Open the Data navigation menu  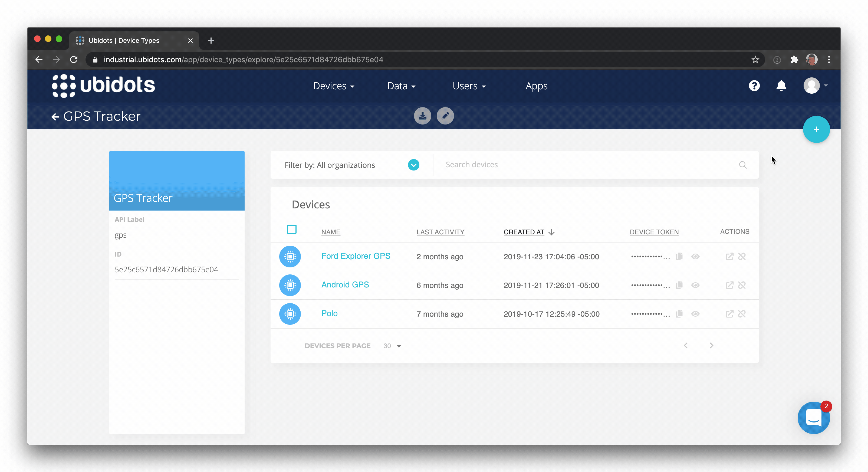pyautogui.click(x=401, y=86)
